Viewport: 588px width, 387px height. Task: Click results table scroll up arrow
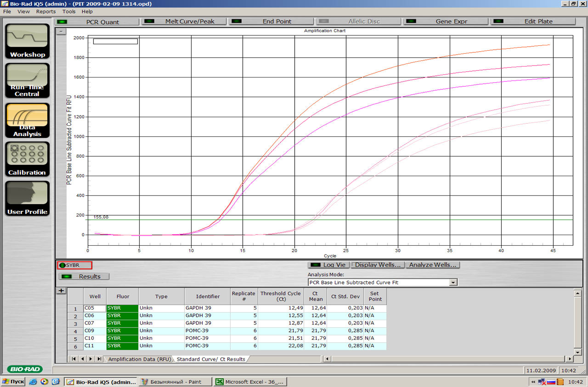point(578,294)
